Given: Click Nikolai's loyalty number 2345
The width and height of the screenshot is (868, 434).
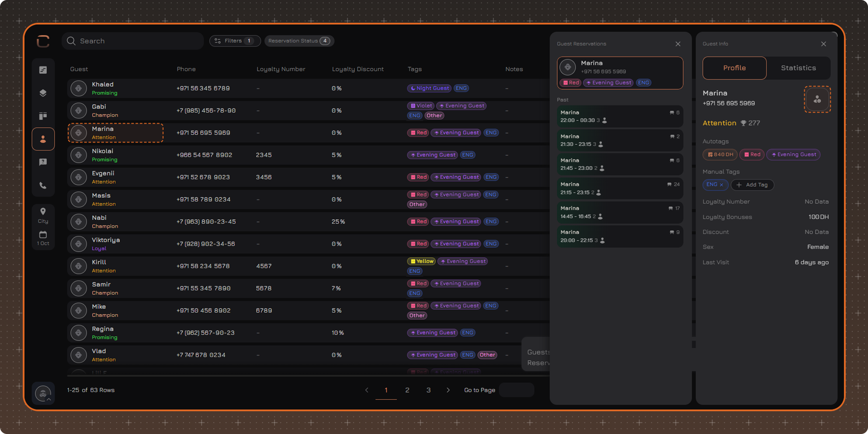Looking at the screenshot, I should click(264, 155).
